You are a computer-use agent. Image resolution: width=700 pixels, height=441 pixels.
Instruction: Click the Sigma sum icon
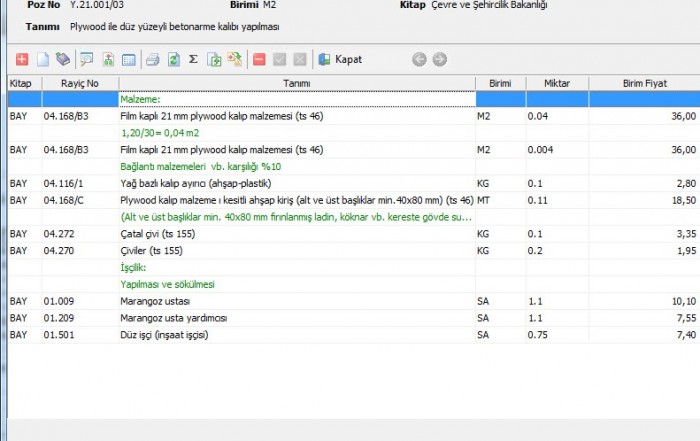click(x=193, y=59)
